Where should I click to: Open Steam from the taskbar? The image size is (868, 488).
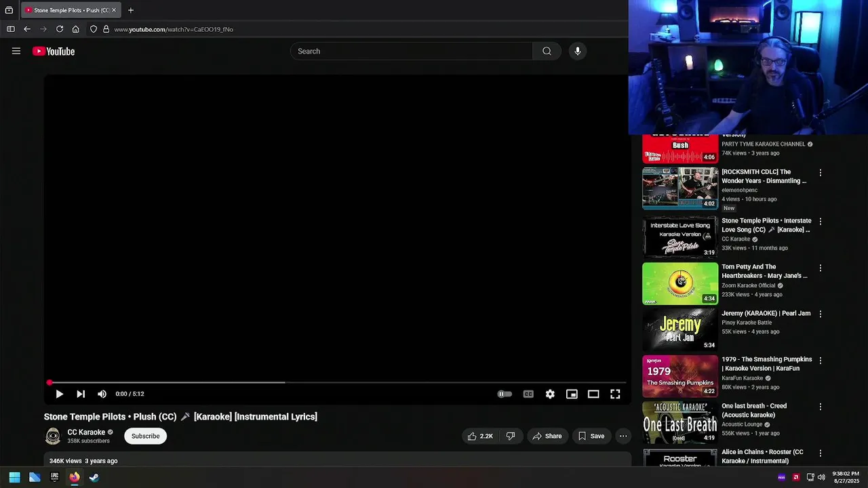coord(94,477)
